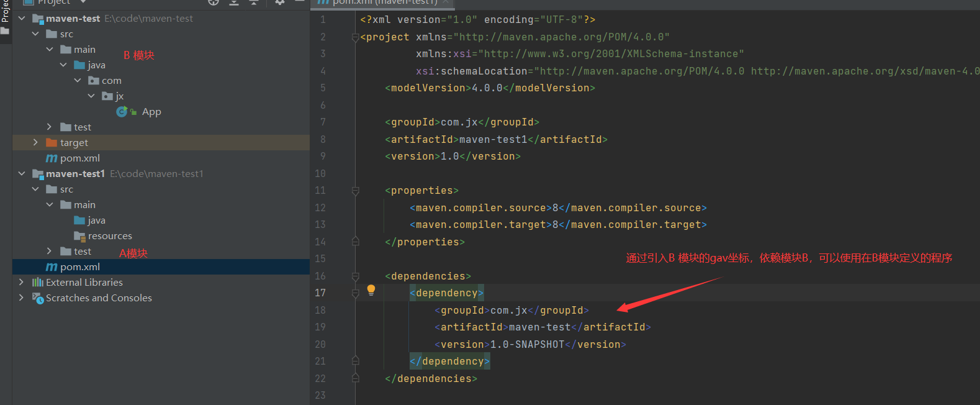The width and height of the screenshot is (980, 405).
Task: Collapse the maven-test root module
Action: (x=22, y=19)
